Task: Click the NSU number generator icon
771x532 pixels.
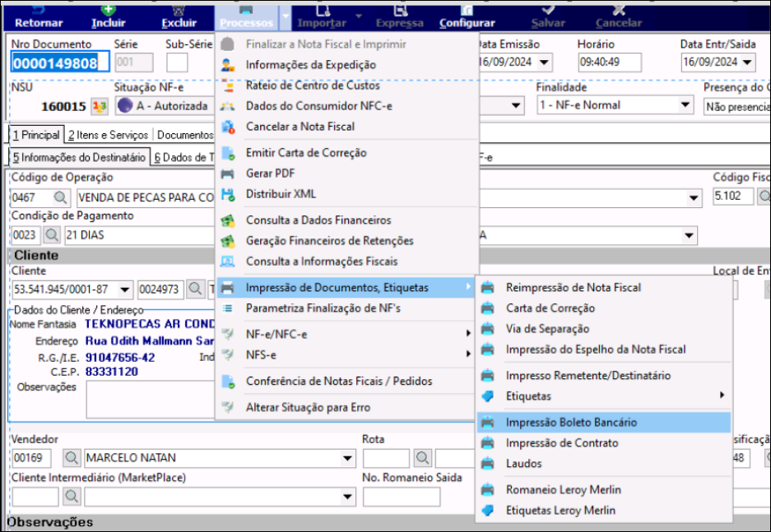Action: (x=100, y=106)
